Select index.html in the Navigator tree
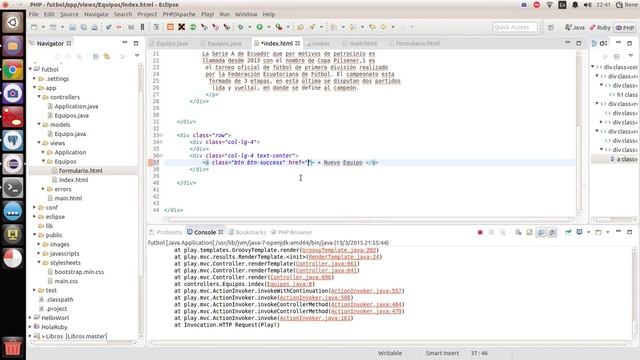Screen dimensions: 640x360 click(73, 180)
